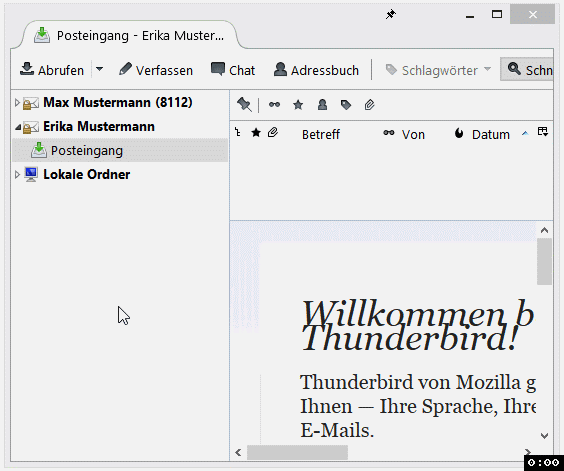Select the Posteingang folder
564x471 pixels.
pos(120,150)
